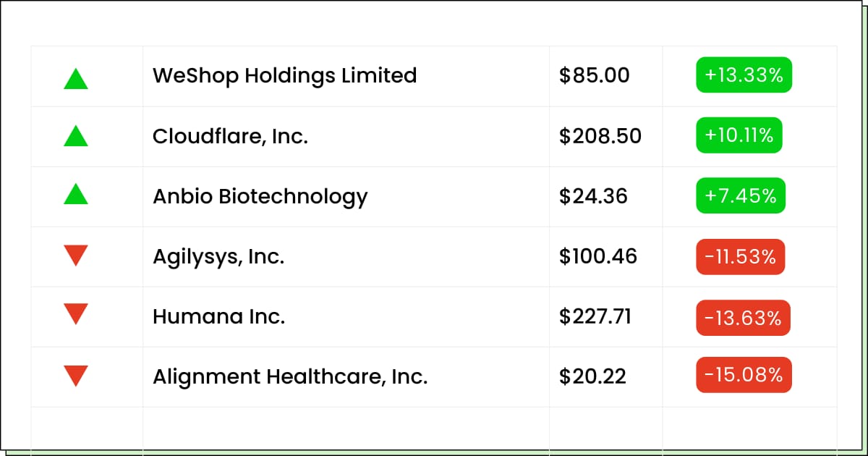Image resolution: width=868 pixels, height=456 pixels.
Task: Select the $227.71 price cell
Action: [x=595, y=316]
